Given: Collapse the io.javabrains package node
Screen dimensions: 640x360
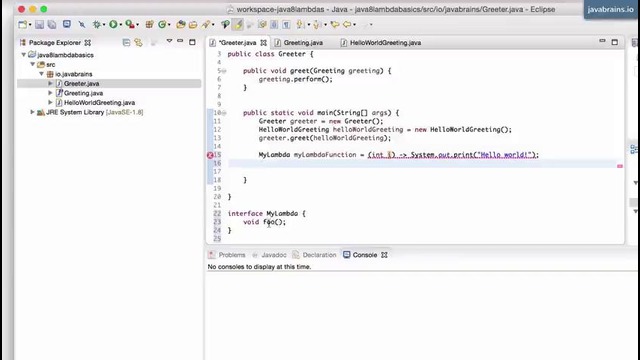Looking at the screenshot, I should pos(42,74).
